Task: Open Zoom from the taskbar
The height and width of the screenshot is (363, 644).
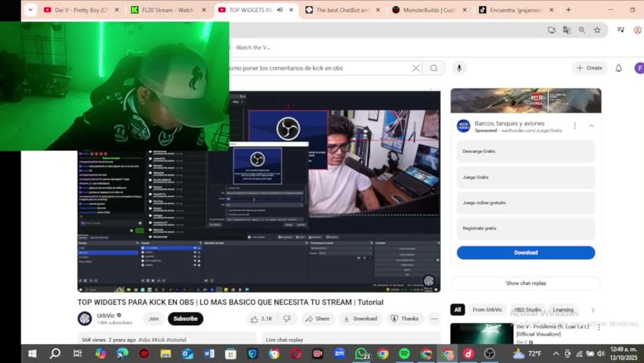Action: tap(339, 354)
